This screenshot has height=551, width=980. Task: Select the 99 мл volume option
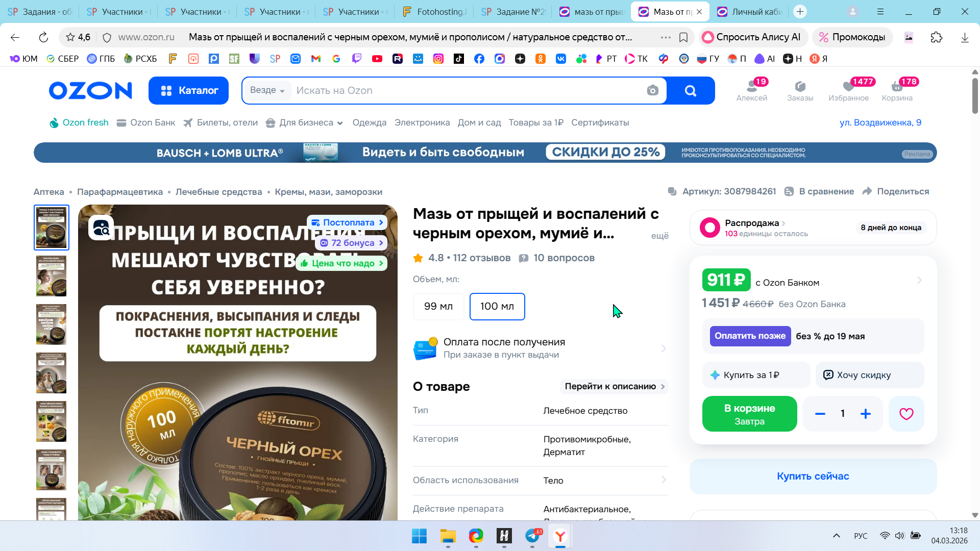[438, 306]
